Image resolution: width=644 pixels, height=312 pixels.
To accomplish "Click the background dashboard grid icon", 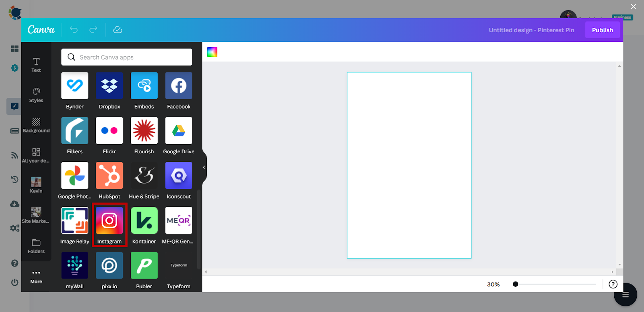I will pos(15,49).
